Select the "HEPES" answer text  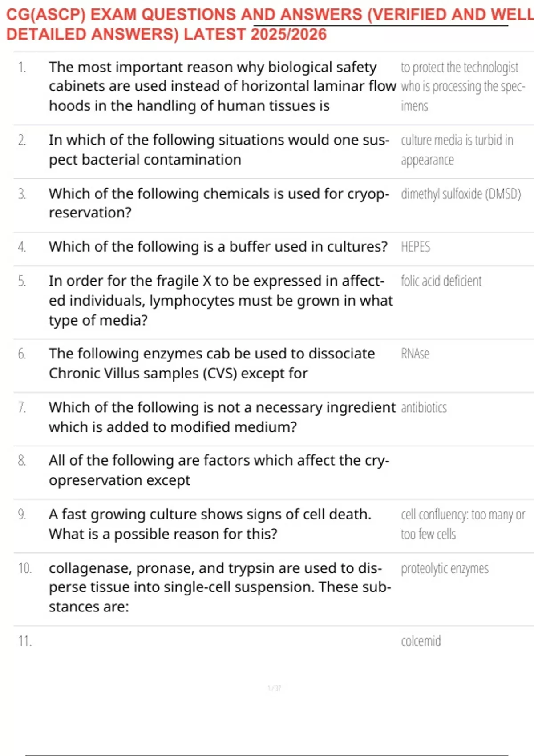coord(416,247)
